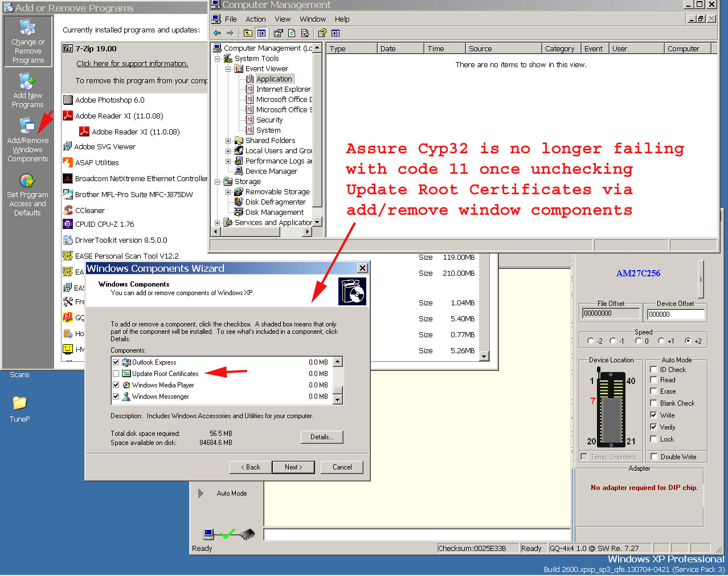Click the Forward arrow in Computer Management toolbar
The image size is (728, 576).
tap(230, 33)
